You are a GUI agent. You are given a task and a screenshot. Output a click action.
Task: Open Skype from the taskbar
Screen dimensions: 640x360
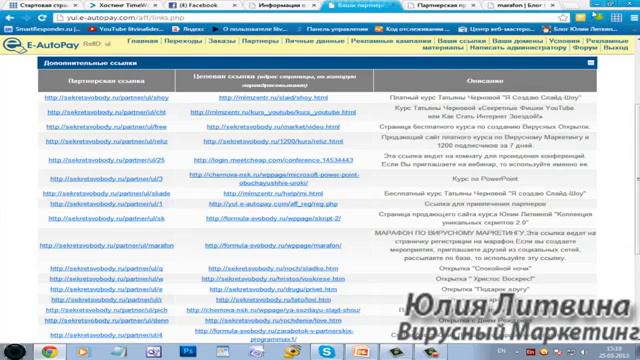coord(326,351)
